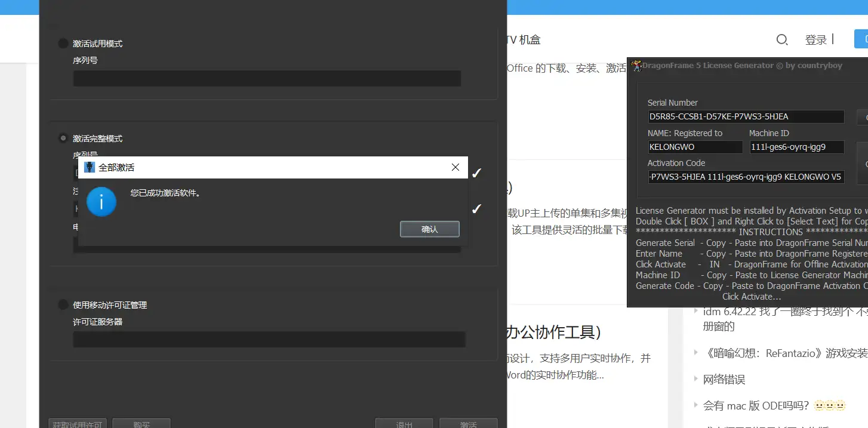Screen dimensions: 868x428
Task: Click the 登录 link in the header
Action: [x=815, y=40]
